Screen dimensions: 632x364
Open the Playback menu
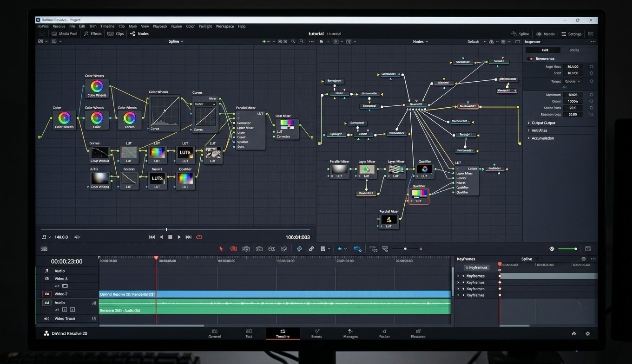(x=160, y=26)
